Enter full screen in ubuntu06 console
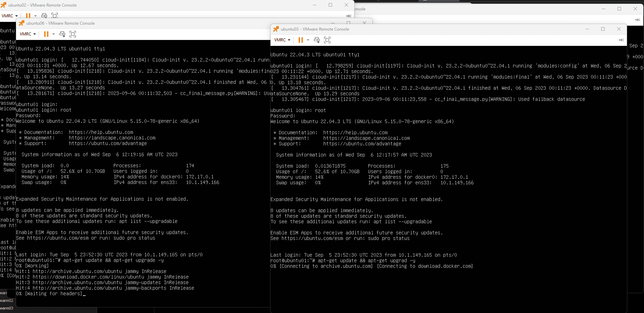The height and width of the screenshot is (313, 644). click(73, 34)
